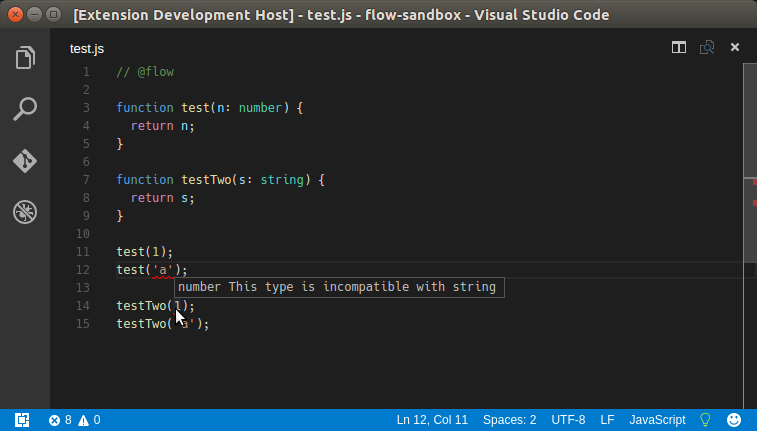Click upper red error marker in overview ruler
Image resolution: width=757 pixels, height=431 pixels.
755,182
